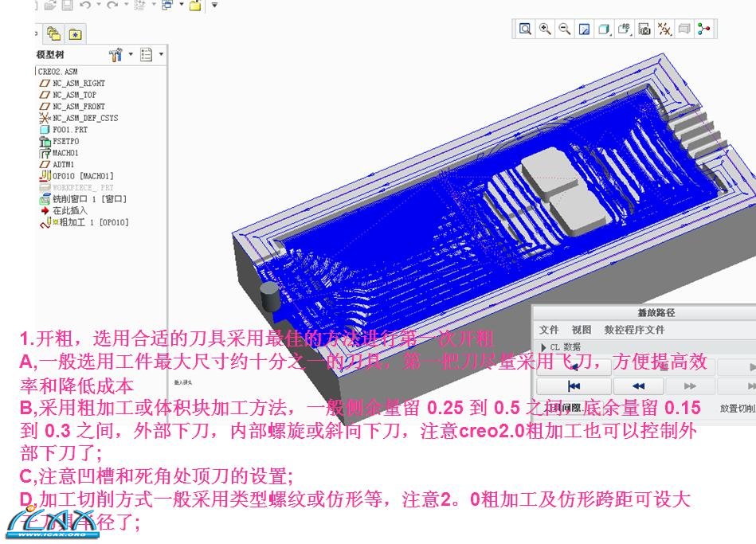Select NC_ASM_DEF_CSYS coordinate system in tree
The image size is (756, 544).
pos(79,118)
